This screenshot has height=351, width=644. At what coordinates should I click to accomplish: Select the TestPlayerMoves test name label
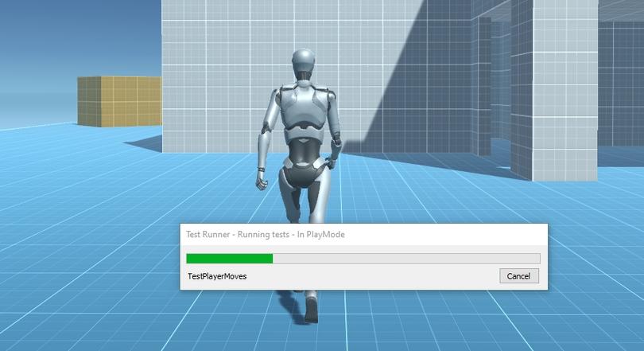pyautogui.click(x=217, y=276)
